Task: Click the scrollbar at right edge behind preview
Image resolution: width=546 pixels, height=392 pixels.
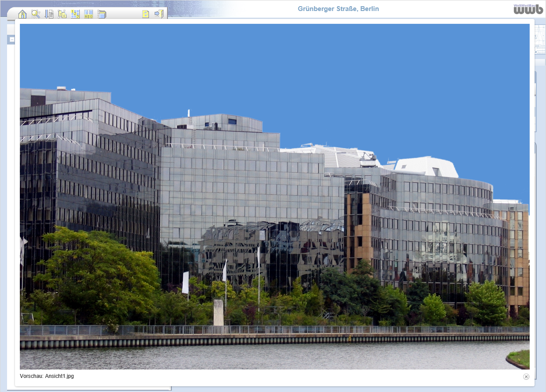Action: click(535, 110)
